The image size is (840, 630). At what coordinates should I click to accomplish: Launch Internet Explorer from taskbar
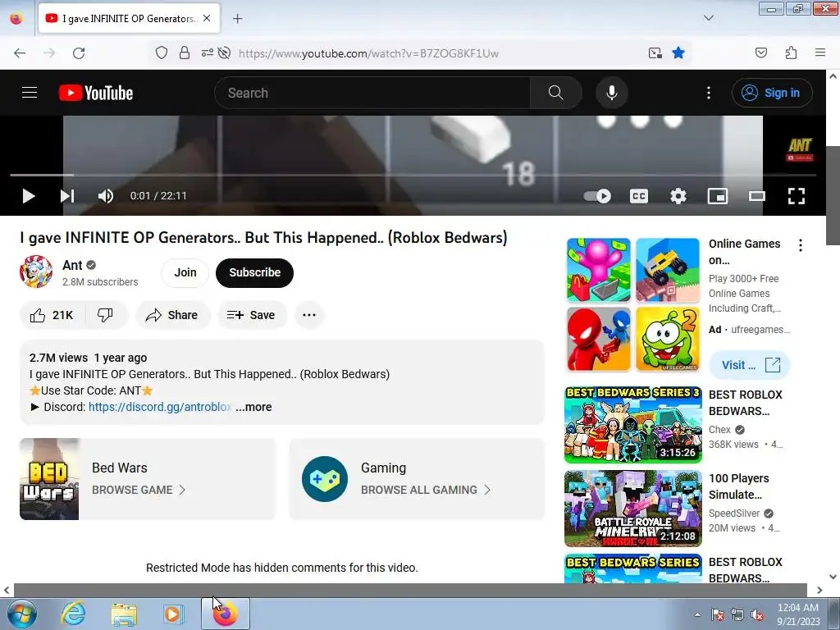[x=73, y=614]
